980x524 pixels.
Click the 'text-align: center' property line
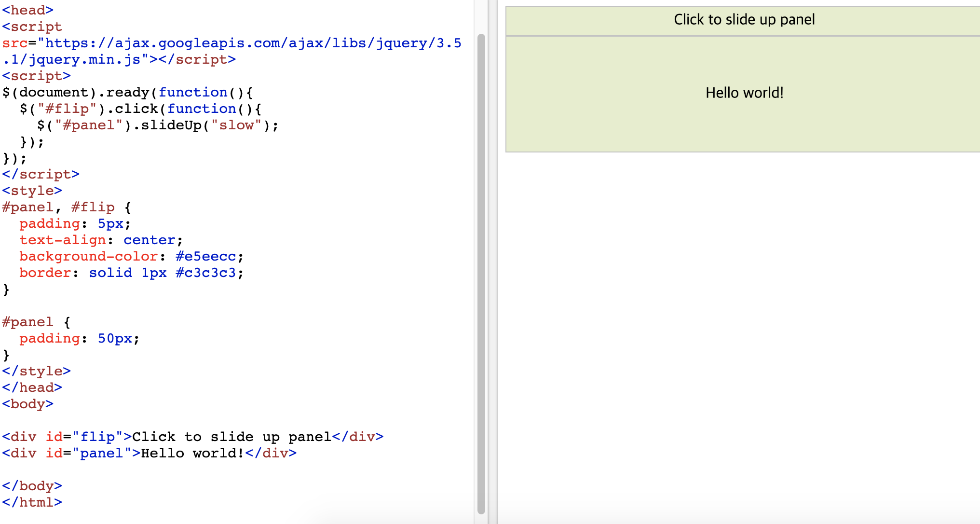pyautogui.click(x=101, y=240)
